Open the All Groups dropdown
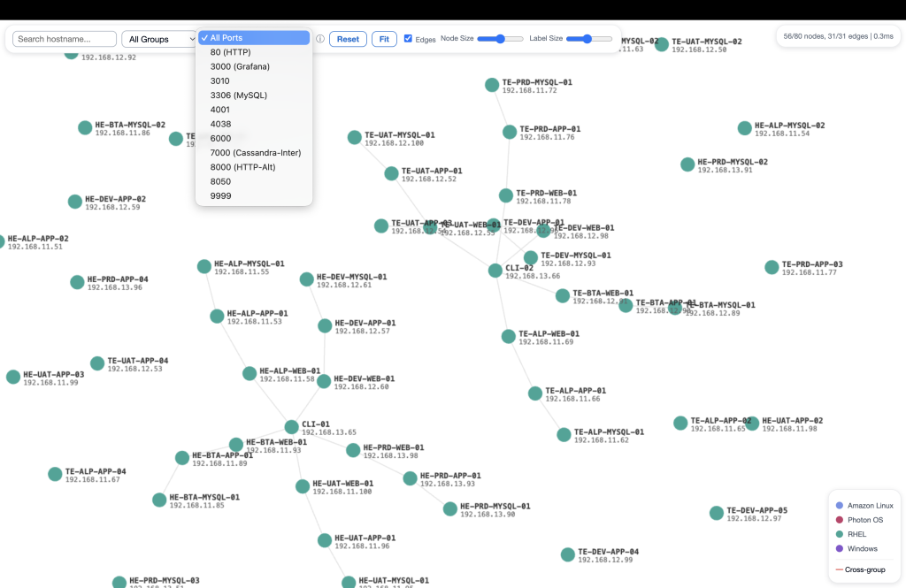 [159, 39]
